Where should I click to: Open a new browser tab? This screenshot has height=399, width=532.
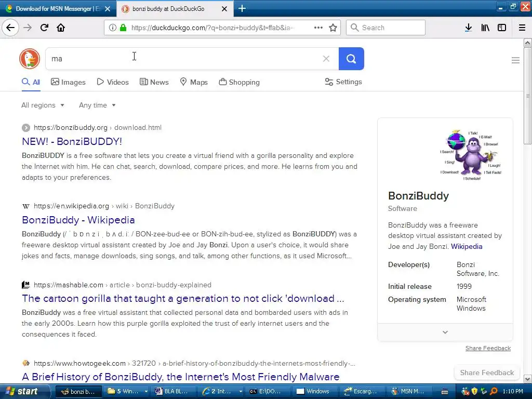(x=242, y=8)
